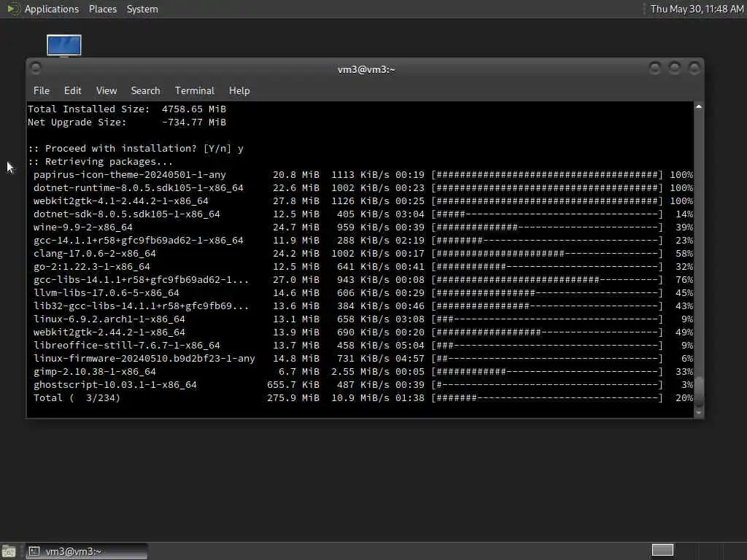Click the Net Upgrade Size line

[x=127, y=122]
